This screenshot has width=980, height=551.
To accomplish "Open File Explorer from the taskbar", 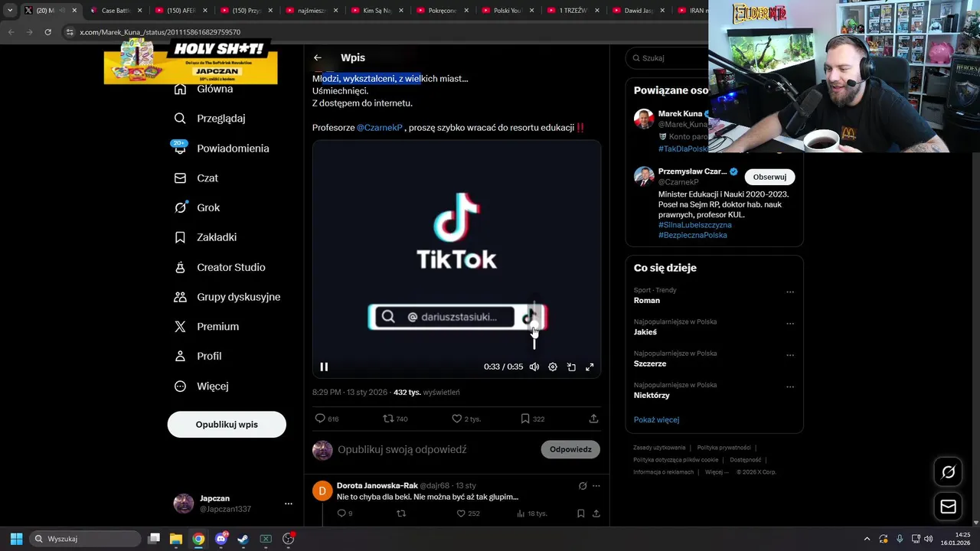I will pos(175,539).
